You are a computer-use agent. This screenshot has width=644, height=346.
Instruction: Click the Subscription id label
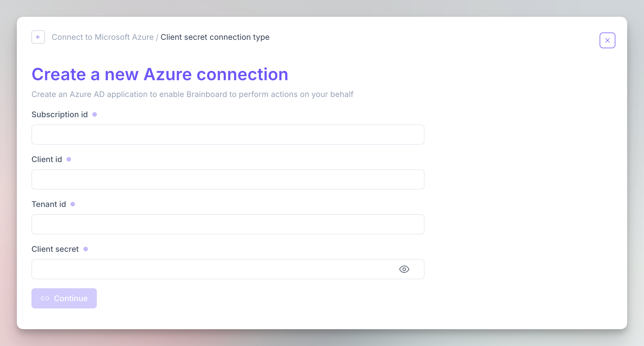pos(60,114)
